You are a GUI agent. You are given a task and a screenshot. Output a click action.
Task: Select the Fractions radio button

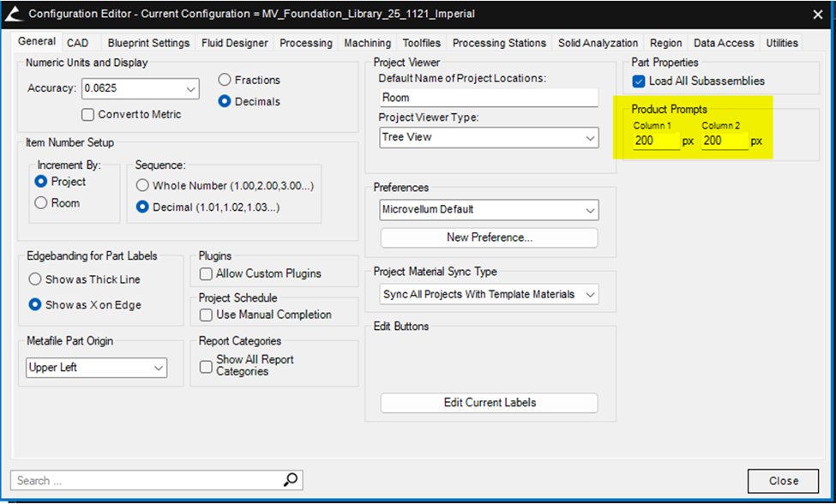(225, 80)
